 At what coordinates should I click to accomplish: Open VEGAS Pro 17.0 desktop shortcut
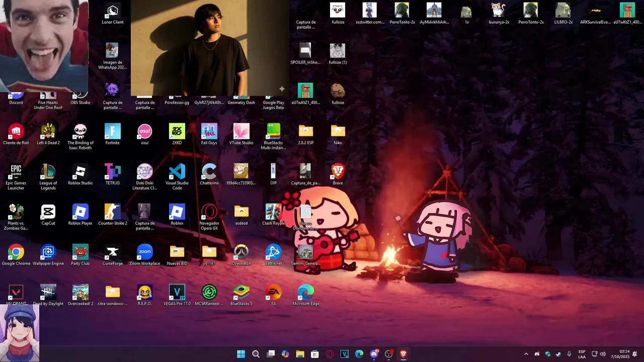pos(177,296)
